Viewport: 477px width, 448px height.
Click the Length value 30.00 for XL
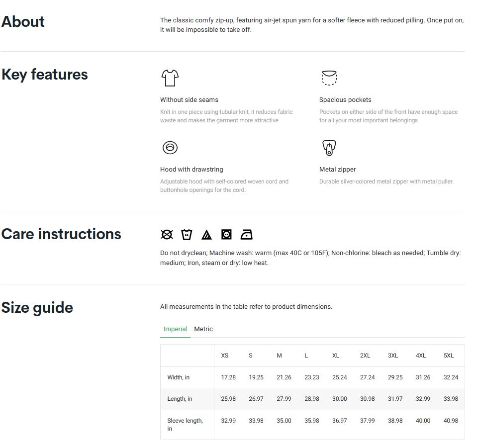point(339,399)
